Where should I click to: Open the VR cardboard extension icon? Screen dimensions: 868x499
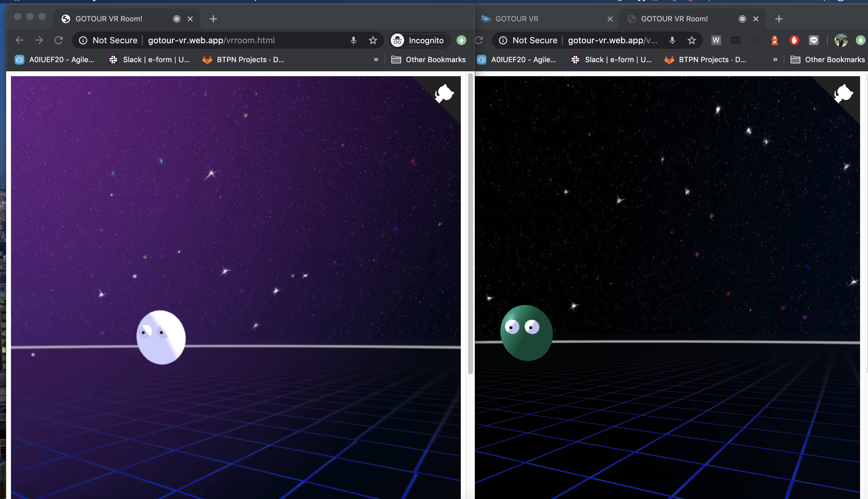point(736,41)
